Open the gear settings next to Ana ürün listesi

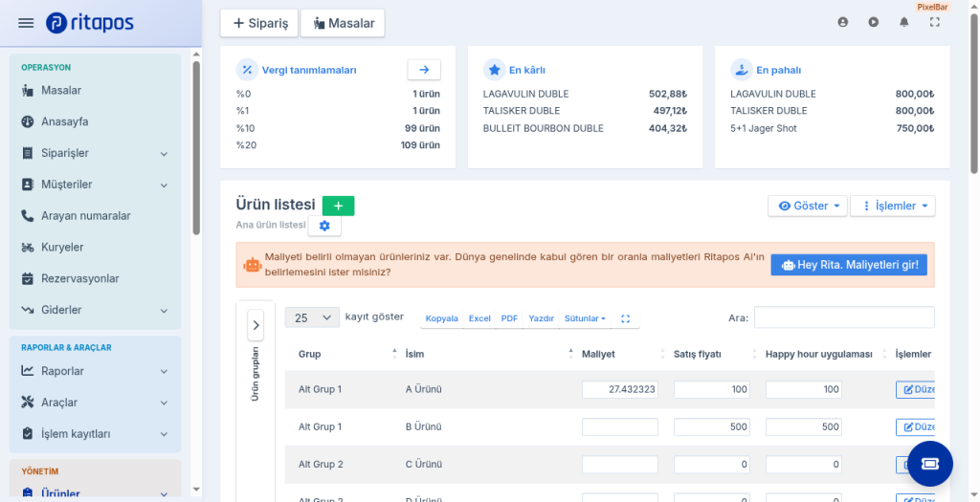(324, 226)
